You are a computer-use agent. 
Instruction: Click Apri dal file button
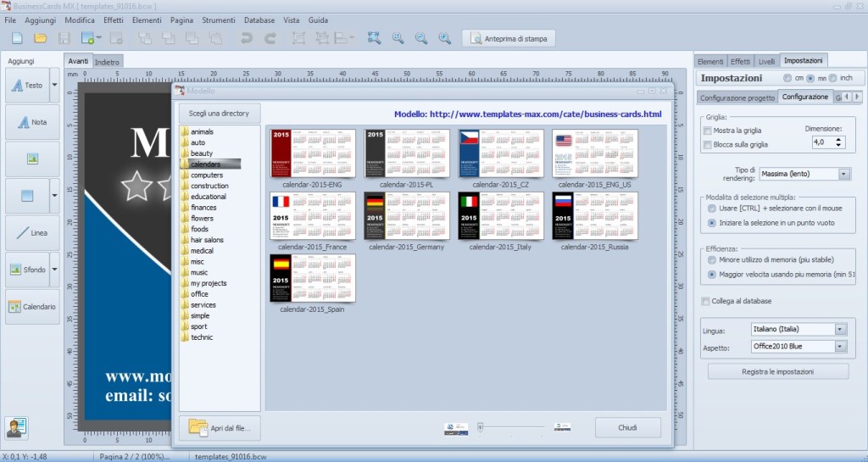(220, 428)
